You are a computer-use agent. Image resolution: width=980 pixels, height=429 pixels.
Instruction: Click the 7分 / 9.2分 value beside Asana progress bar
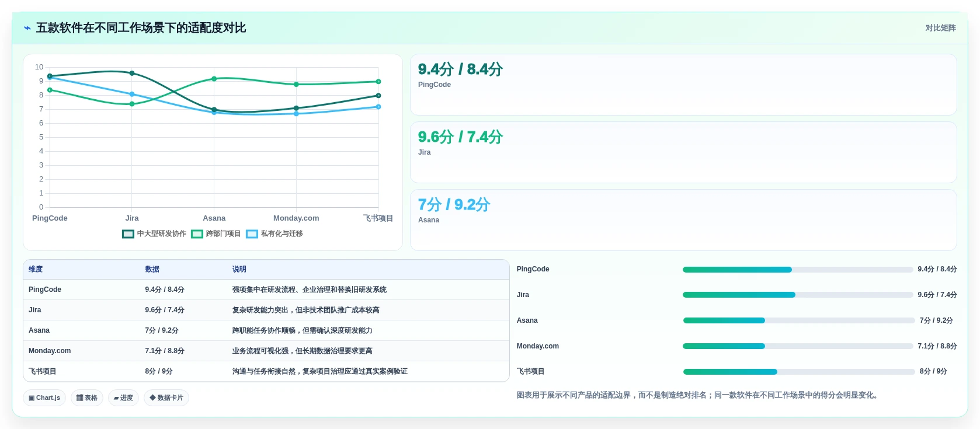[x=936, y=320]
